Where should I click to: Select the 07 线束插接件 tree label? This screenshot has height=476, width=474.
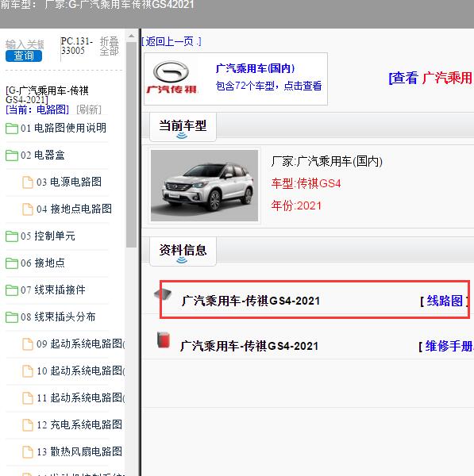(53, 290)
